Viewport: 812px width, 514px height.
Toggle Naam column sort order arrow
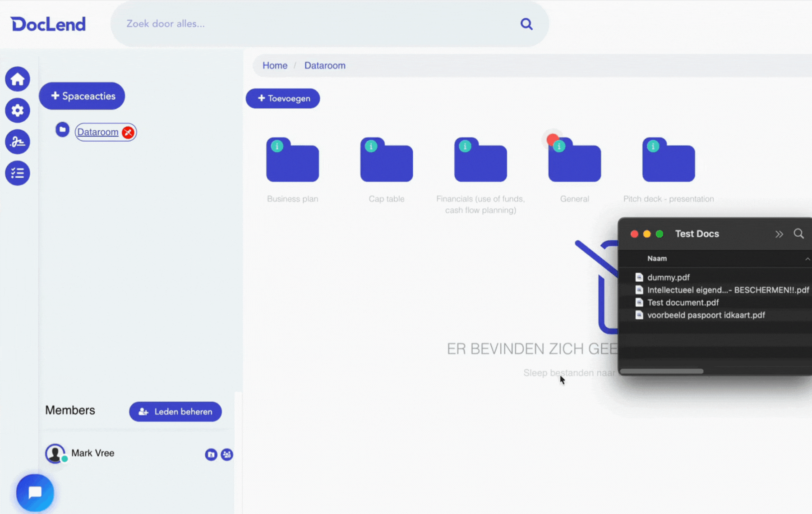click(807, 259)
